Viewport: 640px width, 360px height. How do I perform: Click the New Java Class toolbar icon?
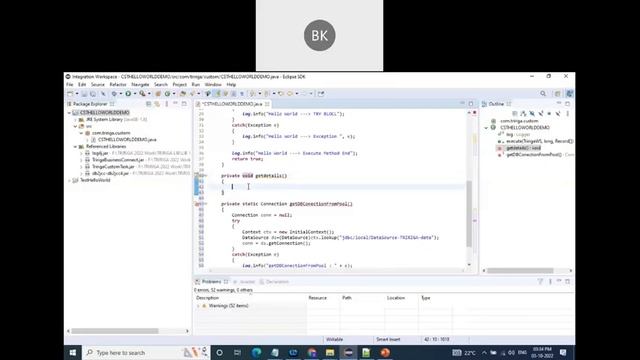coord(167,93)
